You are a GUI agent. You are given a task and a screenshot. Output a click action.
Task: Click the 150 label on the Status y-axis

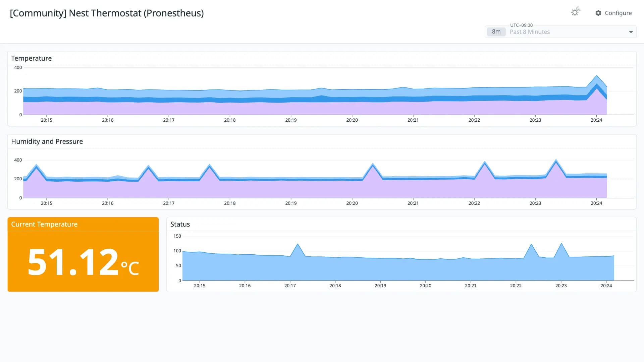(177, 236)
